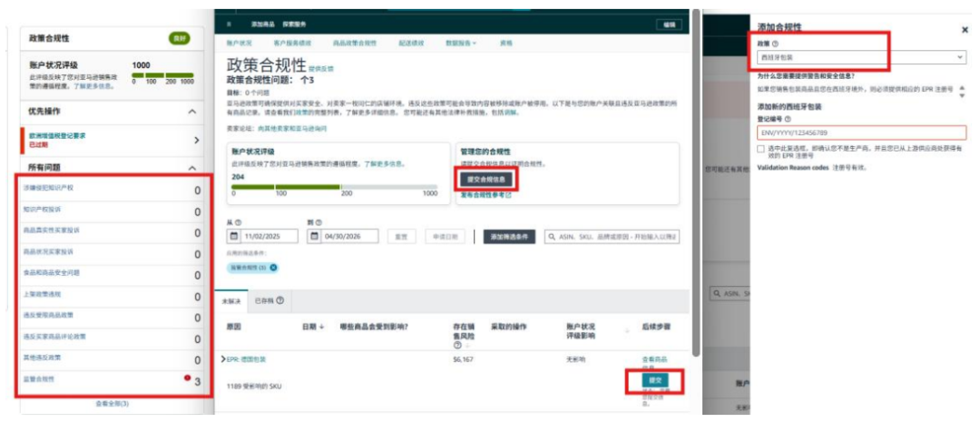Open 账户状况 navigation tab
Screen dimensions: 980x422
(240, 44)
